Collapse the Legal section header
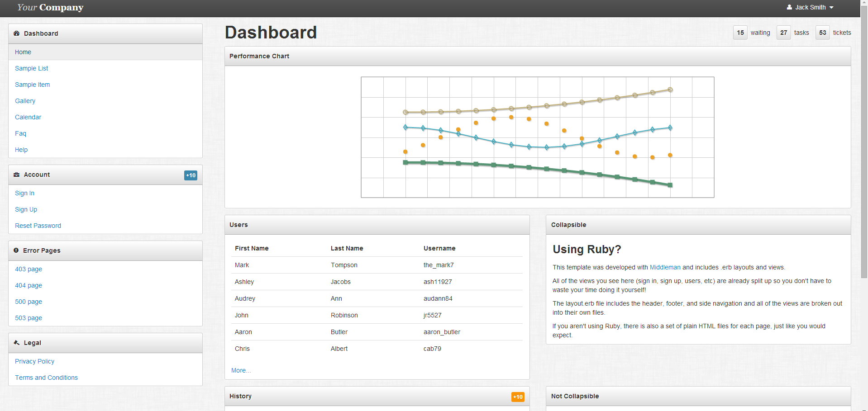This screenshot has width=868, height=411. tap(105, 343)
